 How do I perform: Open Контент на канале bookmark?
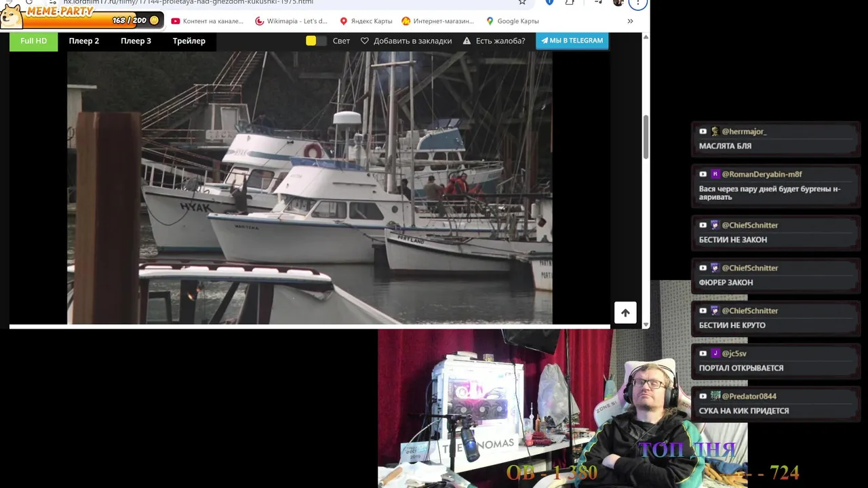208,21
